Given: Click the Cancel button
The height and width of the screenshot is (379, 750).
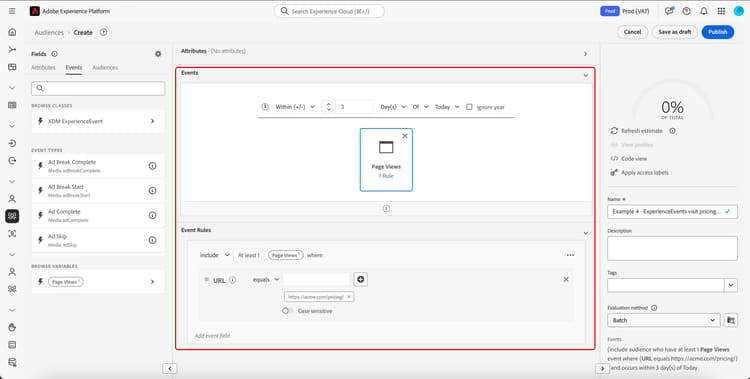Looking at the screenshot, I should pos(632,32).
